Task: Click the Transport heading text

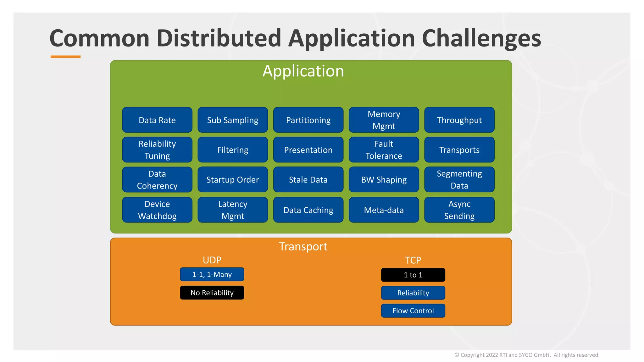Action: click(x=303, y=247)
